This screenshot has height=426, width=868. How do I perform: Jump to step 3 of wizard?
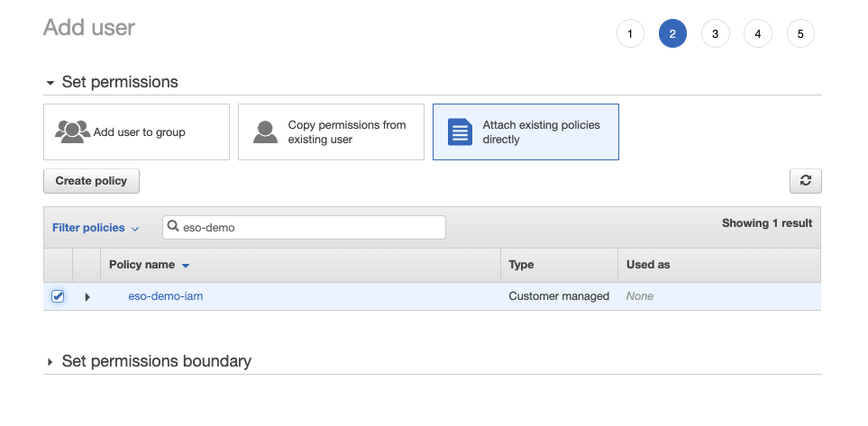pos(715,34)
